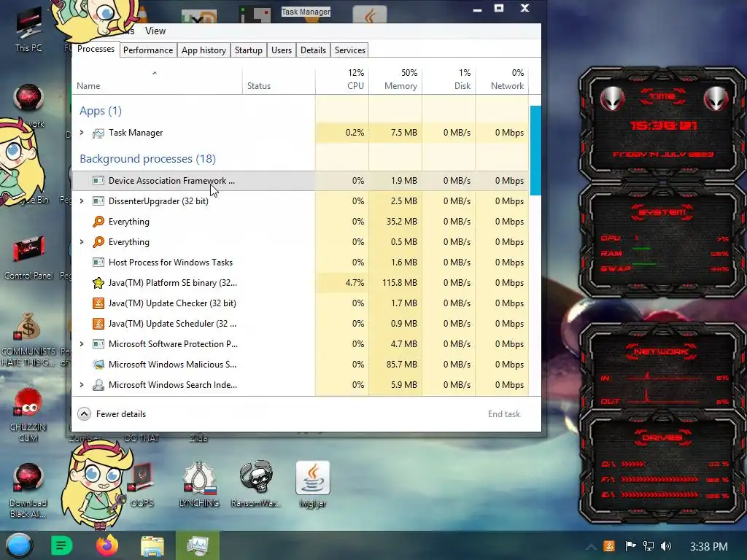Click the Everything icon with 35.2 MB memory
747x560 pixels.
pos(98,222)
